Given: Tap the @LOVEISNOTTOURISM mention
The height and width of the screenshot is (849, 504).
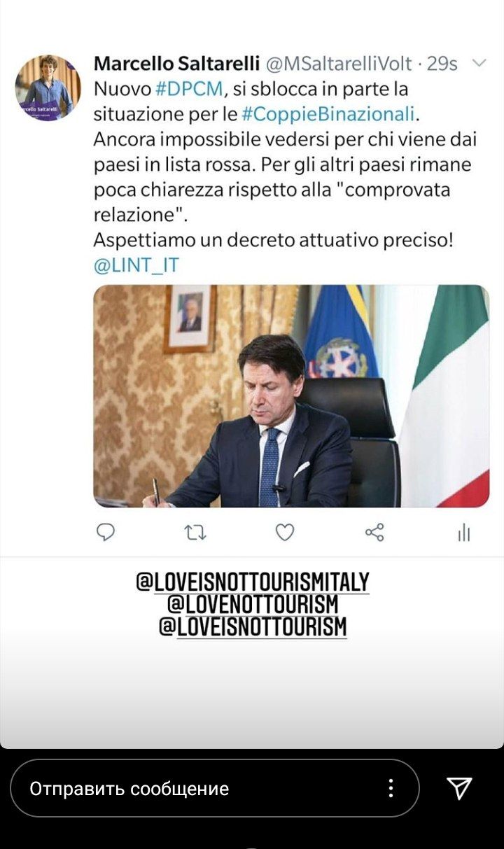Looking at the screenshot, I should (x=253, y=626).
